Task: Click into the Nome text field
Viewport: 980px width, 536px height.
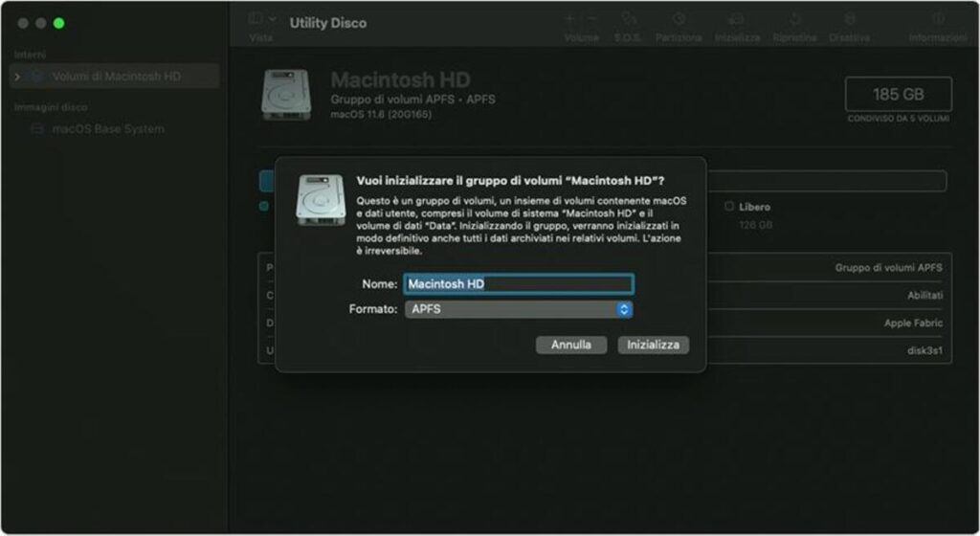Action: pyautogui.click(x=519, y=284)
